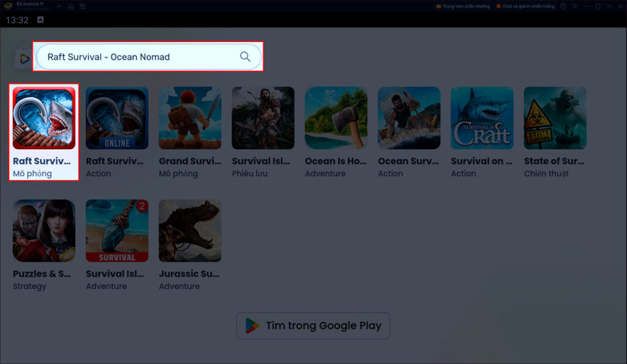627x364 pixels.
Task: Launch the Jurassic Survival game
Action: pyautogui.click(x=190, y=231)
